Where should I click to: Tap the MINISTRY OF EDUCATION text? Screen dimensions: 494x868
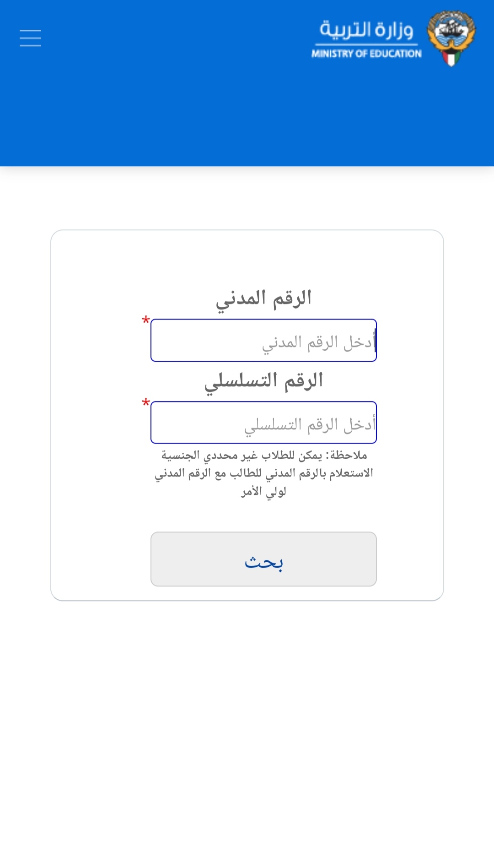point(366,54)
